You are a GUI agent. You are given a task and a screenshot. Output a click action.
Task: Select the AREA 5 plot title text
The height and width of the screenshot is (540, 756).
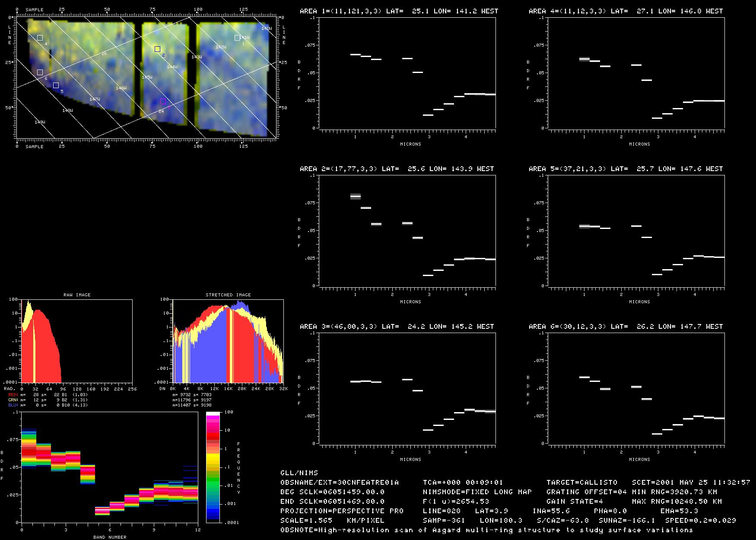coord(626,169)
